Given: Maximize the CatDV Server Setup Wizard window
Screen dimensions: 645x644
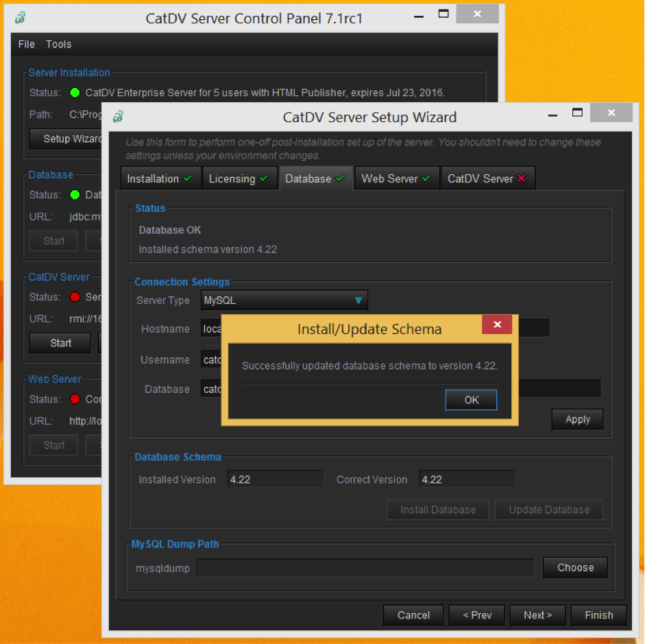Looking at the screenshot, I should pyautogui.click(x=577, y=112).
